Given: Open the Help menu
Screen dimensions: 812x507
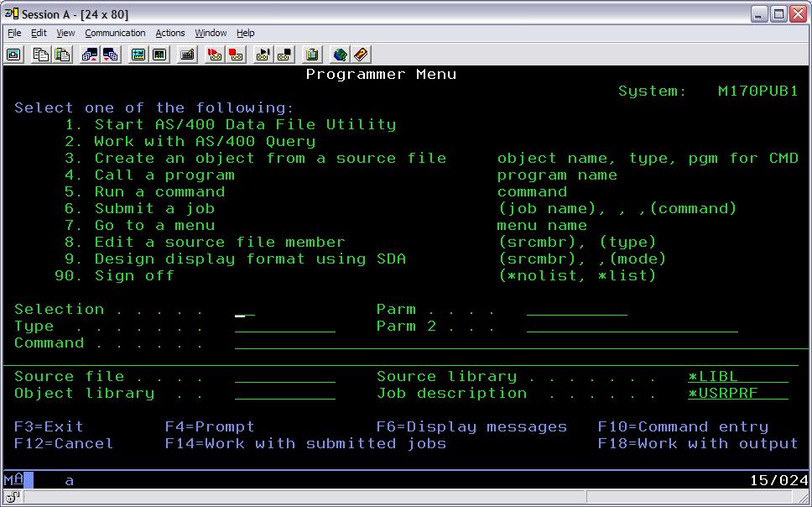Looking at the screenshot, I should (x=246, y=33).
